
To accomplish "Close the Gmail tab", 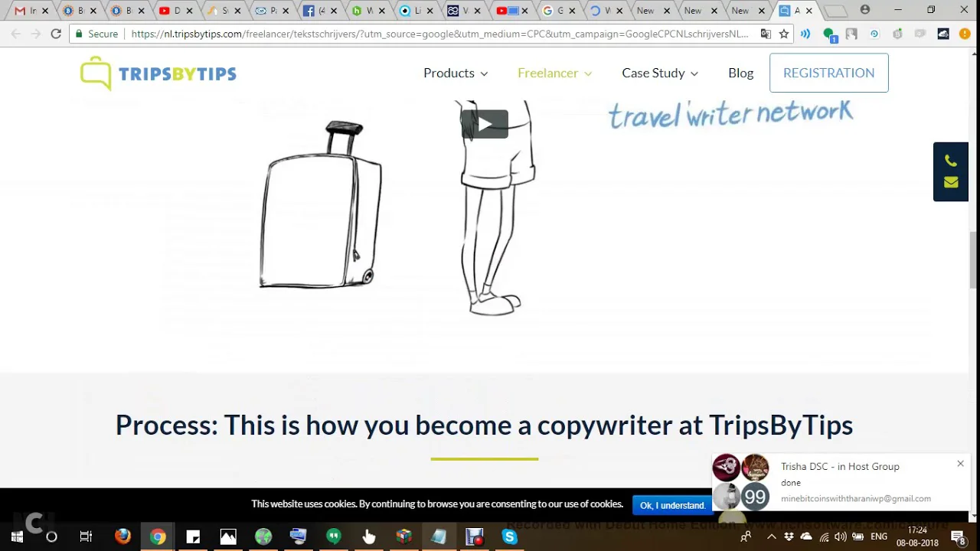I will [x=46, y=11].
